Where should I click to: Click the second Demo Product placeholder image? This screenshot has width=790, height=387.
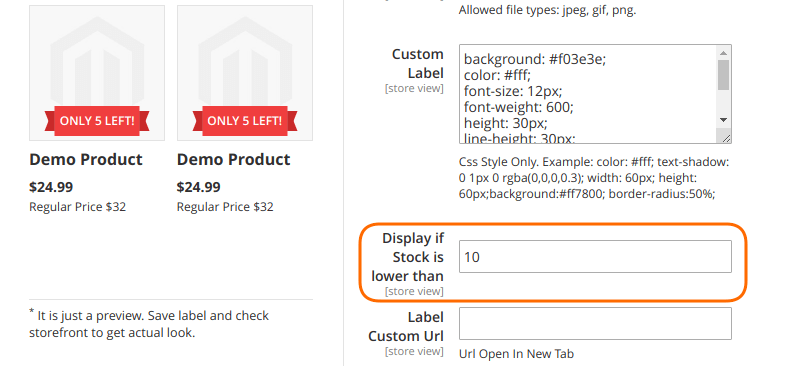pos(245,73)
